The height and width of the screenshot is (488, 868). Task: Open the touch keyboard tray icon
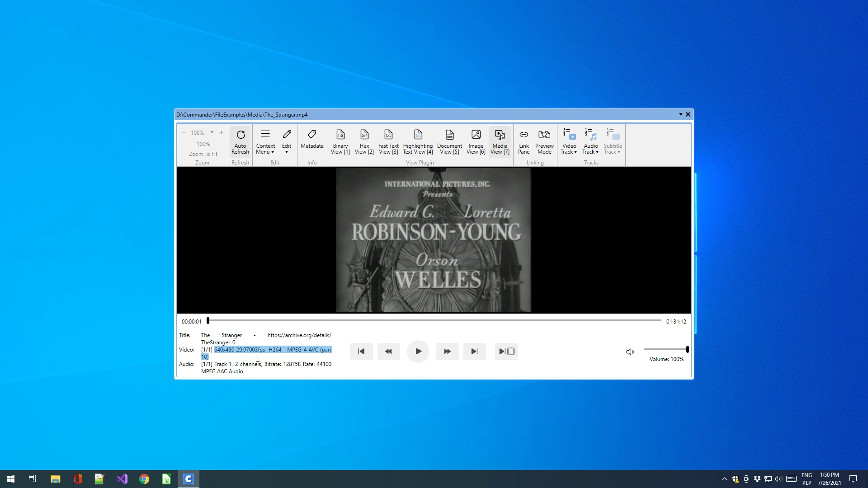click(x=791, y=479)
